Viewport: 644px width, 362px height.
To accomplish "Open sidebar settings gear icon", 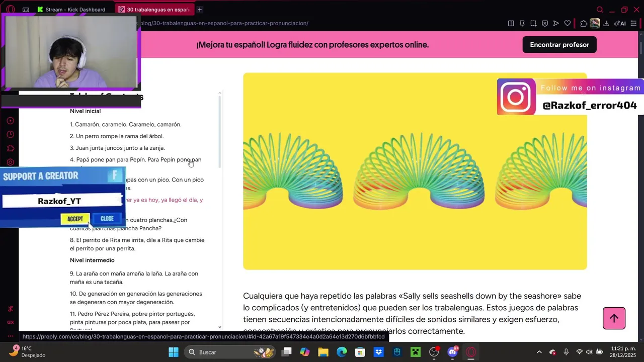I will pyautogui.click(x=10, y=162).
